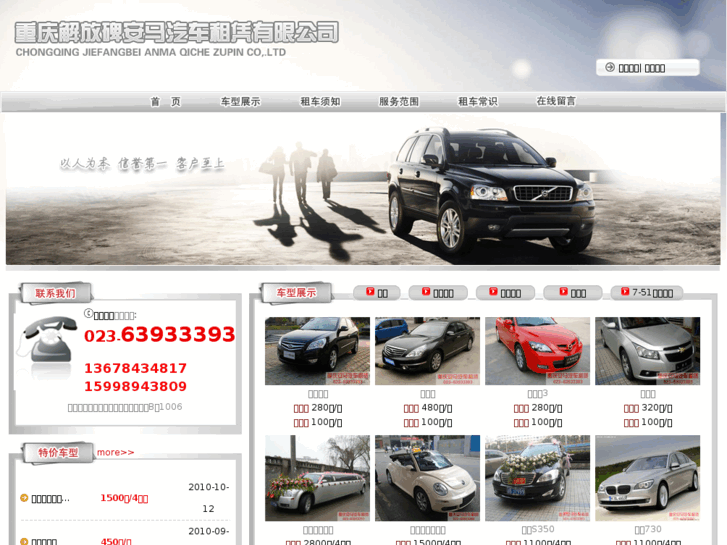The height and width of the screenshot is (545, 727).
Task: Click the arrow icon in the top-right header button
Action: coord(610,68)
